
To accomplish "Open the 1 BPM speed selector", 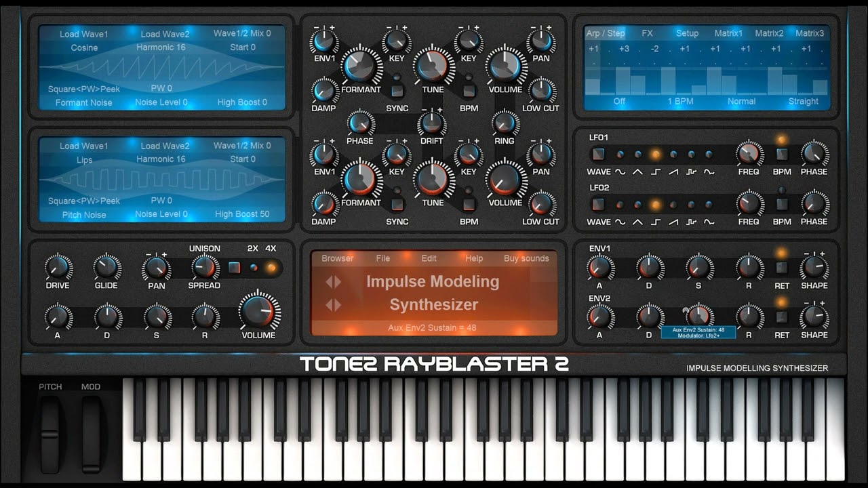I will pyautogui.click(x=680, y=102).
